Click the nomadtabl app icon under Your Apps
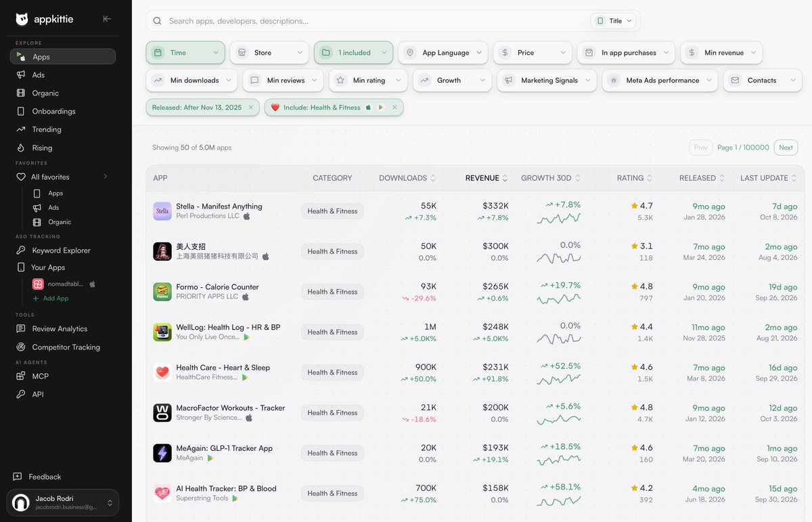Screen dimensions: 812x522 point(38,284)
